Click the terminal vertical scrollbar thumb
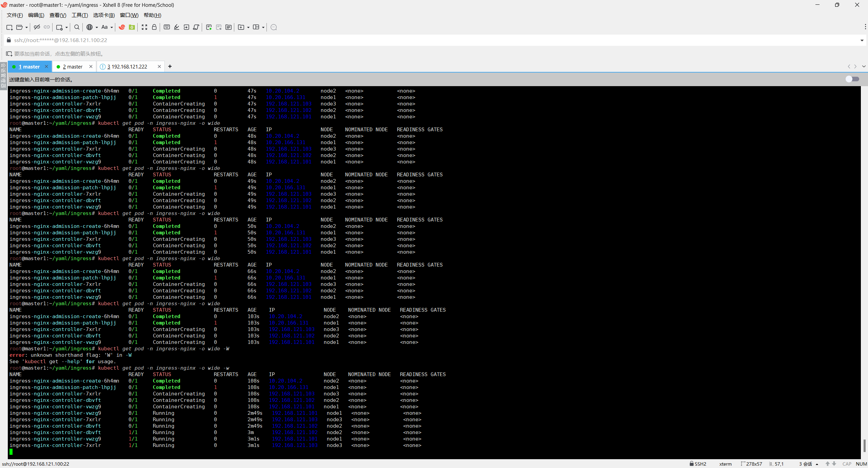The width and height of the screenshot is (868, 468). [864, 445]
